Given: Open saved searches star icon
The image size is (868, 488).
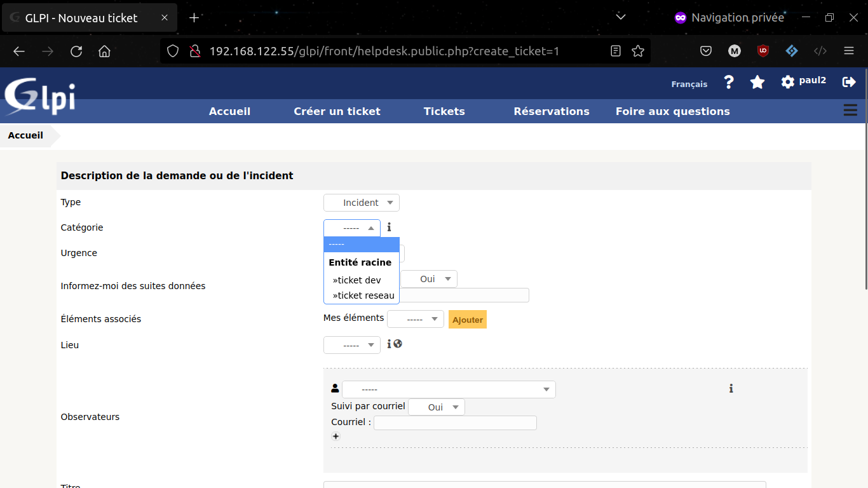Looking at the screenshot, I should point(757,82).
